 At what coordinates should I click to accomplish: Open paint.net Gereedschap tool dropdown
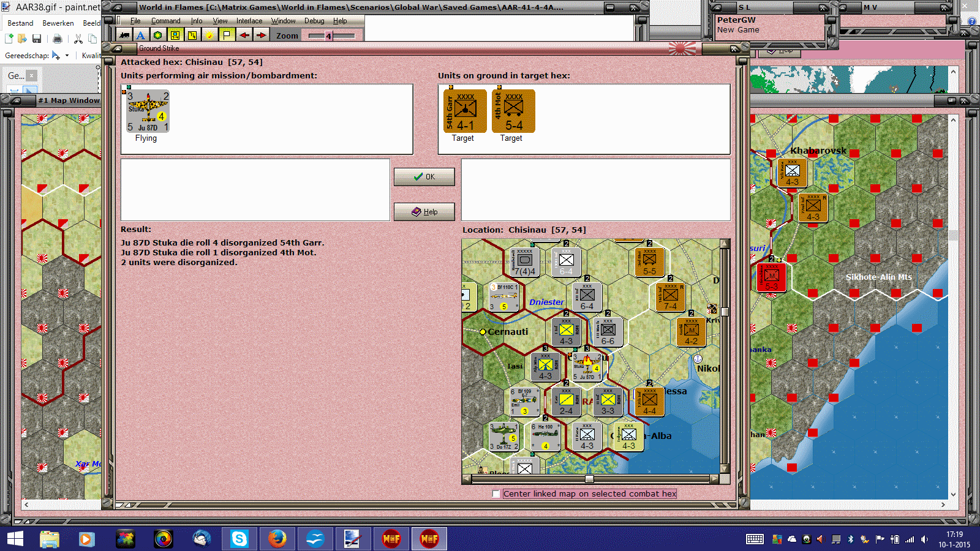(x=61, y=56)
